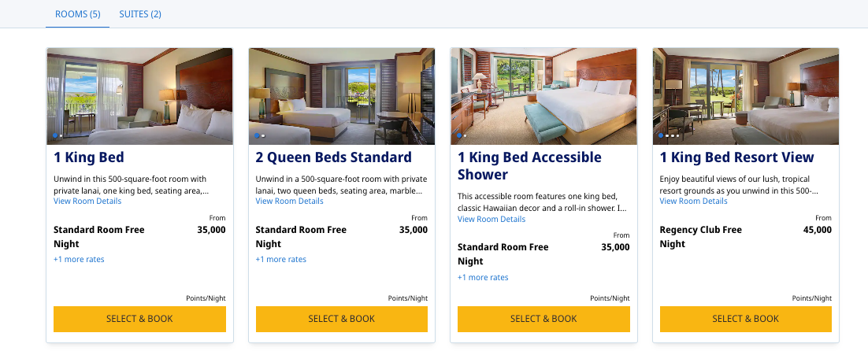Go to last photo dot on Resort View image
This screenshot has width=868, height=355.
tap(677, 135)
